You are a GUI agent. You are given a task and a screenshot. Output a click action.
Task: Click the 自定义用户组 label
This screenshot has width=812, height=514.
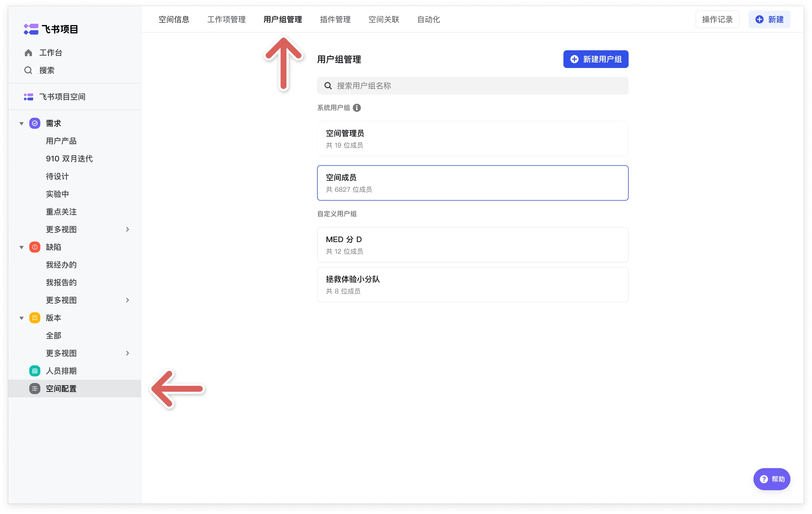(336, 214)
